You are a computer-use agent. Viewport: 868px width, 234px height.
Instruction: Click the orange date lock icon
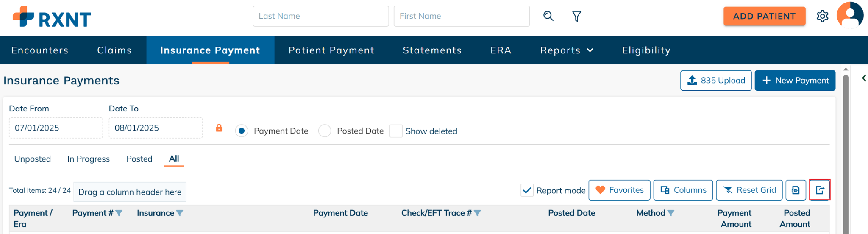[x=219, y=128]
